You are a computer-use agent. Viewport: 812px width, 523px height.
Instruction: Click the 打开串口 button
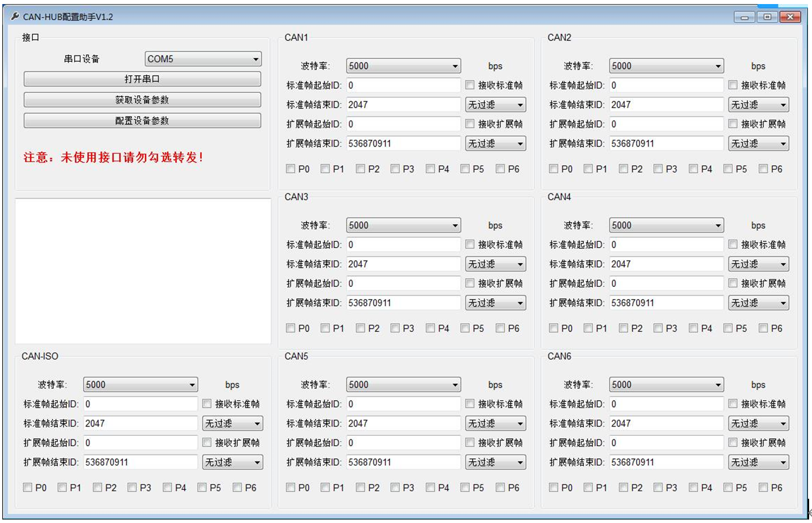[142, 79]
